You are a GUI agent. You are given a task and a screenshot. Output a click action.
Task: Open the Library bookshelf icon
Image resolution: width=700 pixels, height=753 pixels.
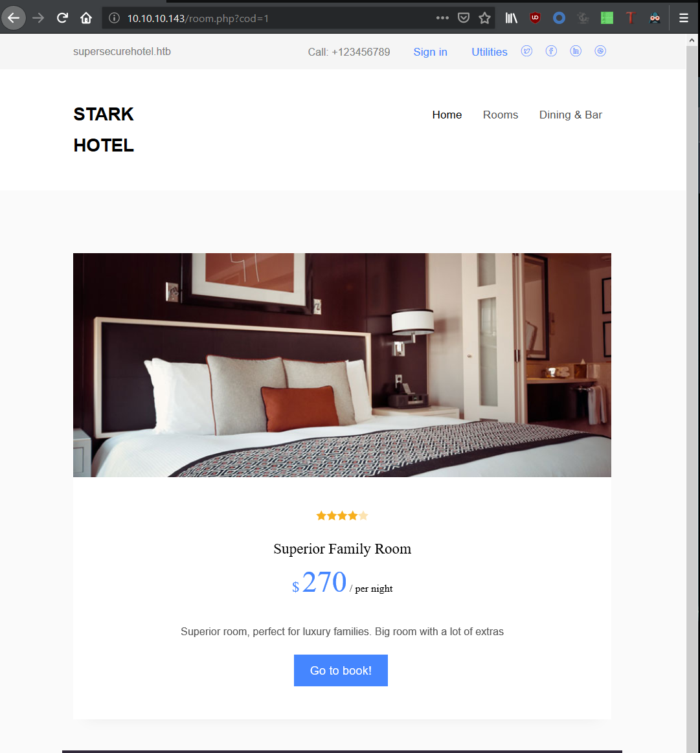(x=511, y=18)
